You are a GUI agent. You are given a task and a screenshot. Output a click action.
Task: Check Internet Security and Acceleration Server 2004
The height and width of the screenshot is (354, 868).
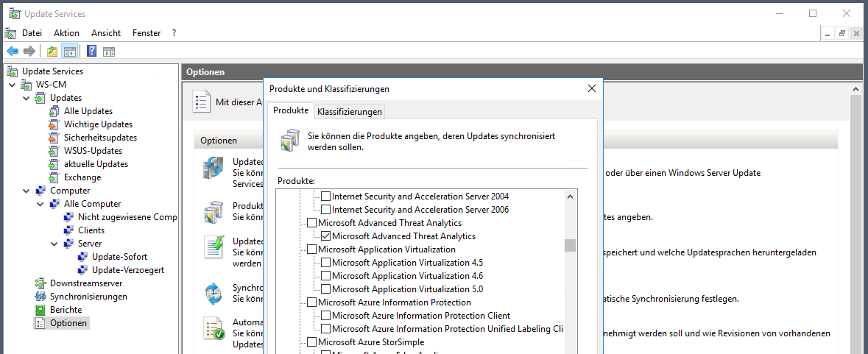click(326, 197)
